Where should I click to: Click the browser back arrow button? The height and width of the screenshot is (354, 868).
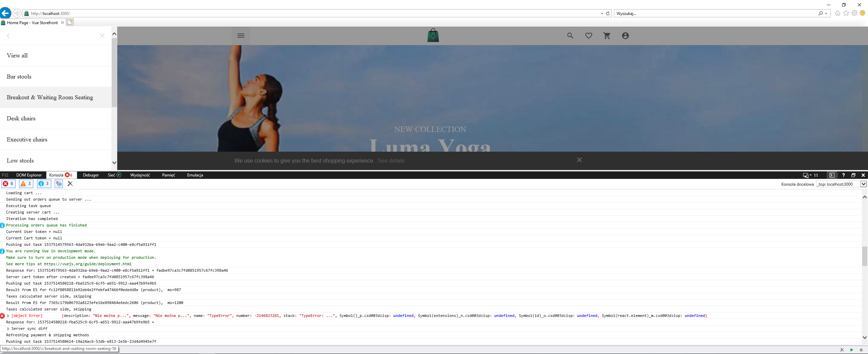coord(5,13)
